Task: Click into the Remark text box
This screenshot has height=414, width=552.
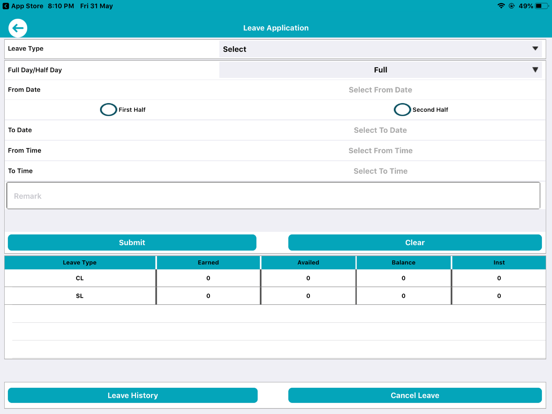Action: point(273,196)
